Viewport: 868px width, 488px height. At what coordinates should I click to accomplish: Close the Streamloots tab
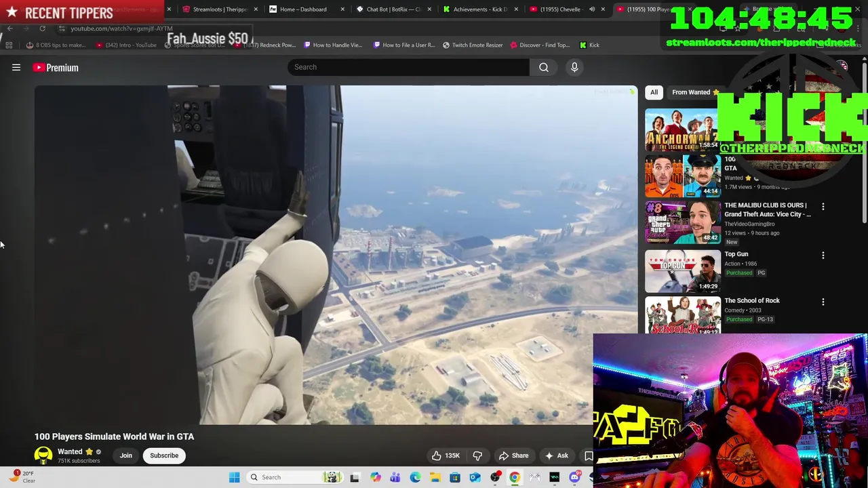click(x=256, y=9)
